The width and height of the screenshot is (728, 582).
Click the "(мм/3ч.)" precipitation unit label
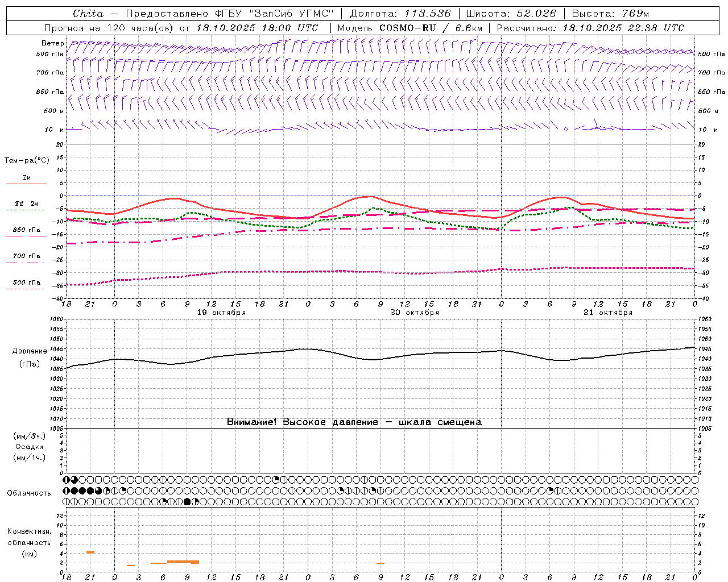(x=30, y=436)
